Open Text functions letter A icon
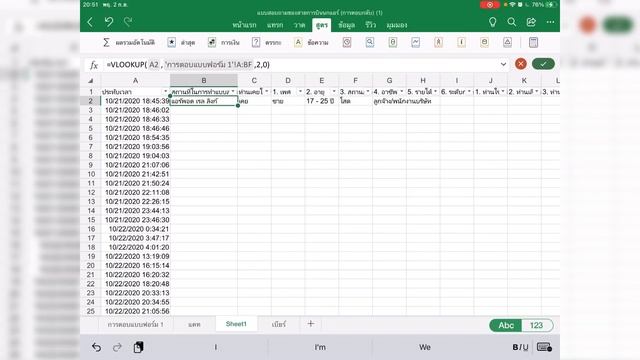Viewport: 640px width, 360px height. pos(298,42)
